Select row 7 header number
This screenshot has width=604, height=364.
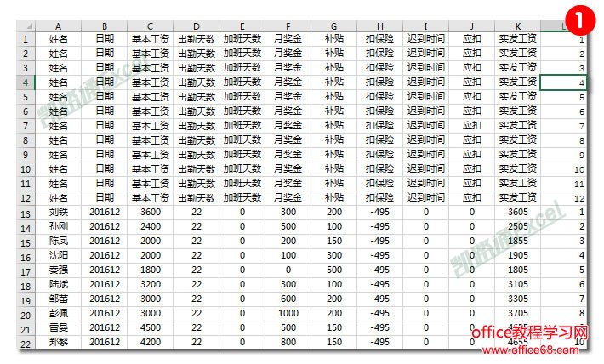(x=26, y=126)
